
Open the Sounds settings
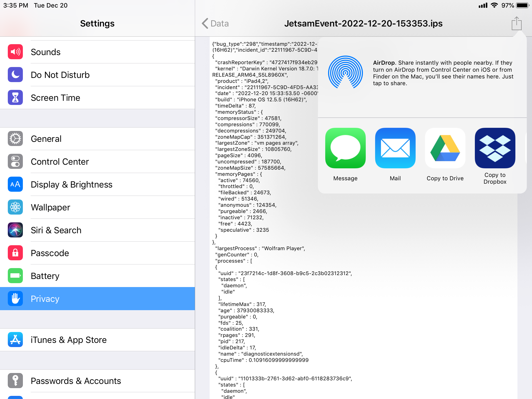click(x=97, y=52)
